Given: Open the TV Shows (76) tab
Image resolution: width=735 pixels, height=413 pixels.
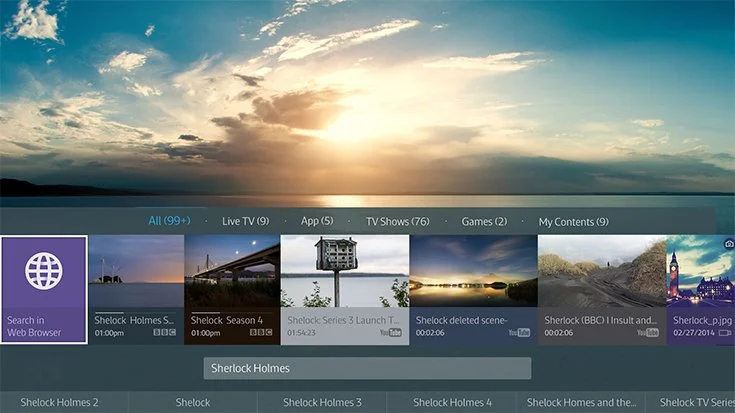Looking at the screenshot, I should [x=398, y=221].
